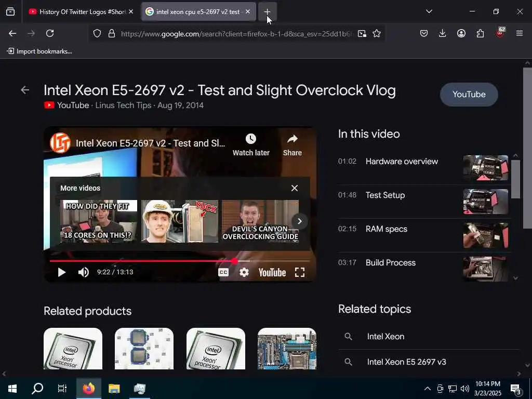Enter fullscreen video mode
Viewport: 532px width, 399px height.
tap(300, 272)
